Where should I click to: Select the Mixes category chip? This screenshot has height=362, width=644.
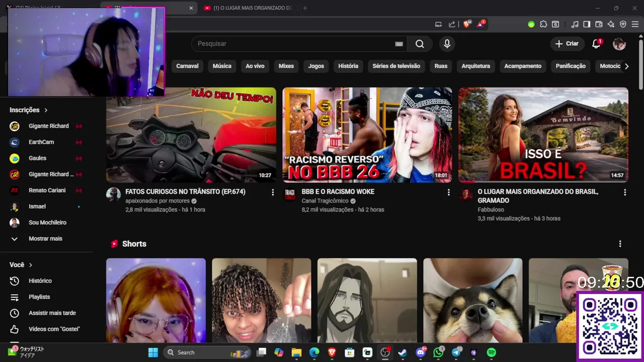[x=286, y=66]
